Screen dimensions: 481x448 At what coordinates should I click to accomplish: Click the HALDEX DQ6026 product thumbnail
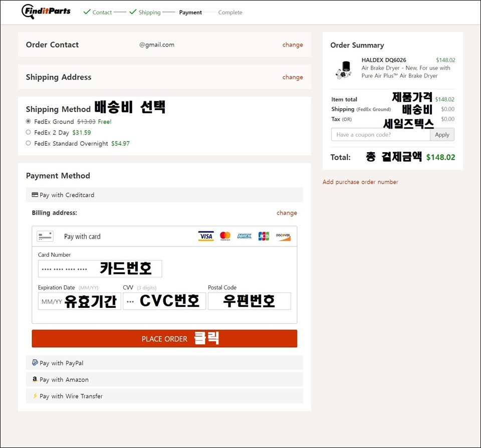(344, 70)
